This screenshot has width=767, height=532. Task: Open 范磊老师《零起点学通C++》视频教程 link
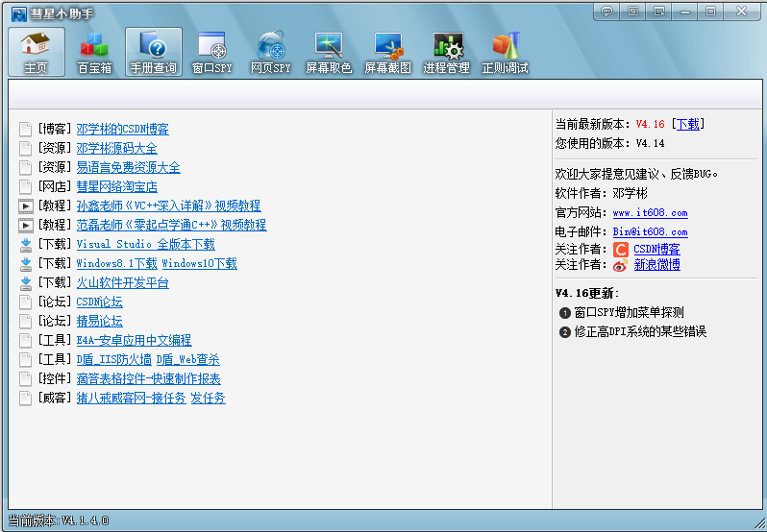pyautogui.click(x=172, y=226)
